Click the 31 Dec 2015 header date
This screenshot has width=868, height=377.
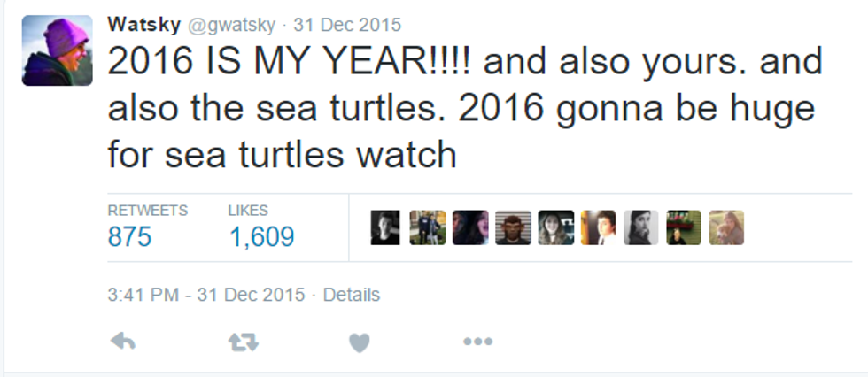point(346,25)
